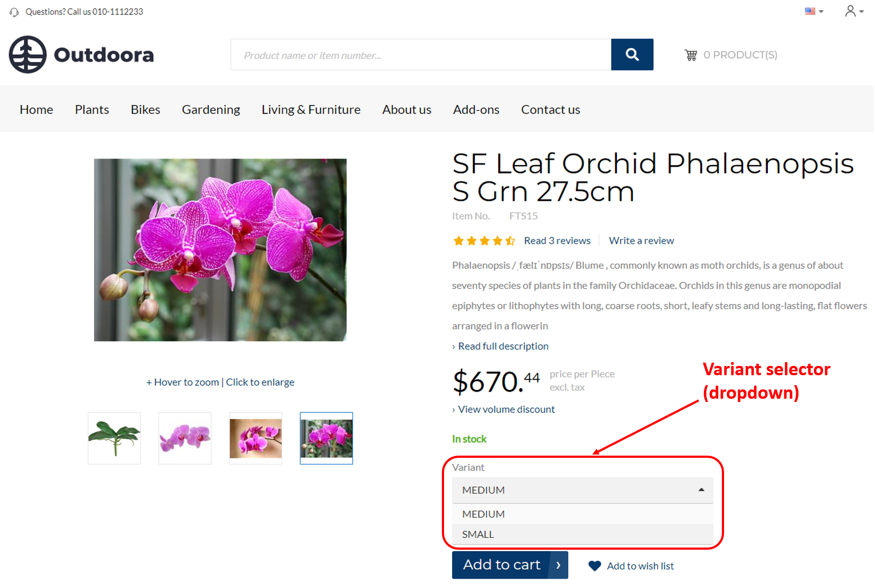Open the shopping cart icon

pyautogui.click(x=691, y=55)
